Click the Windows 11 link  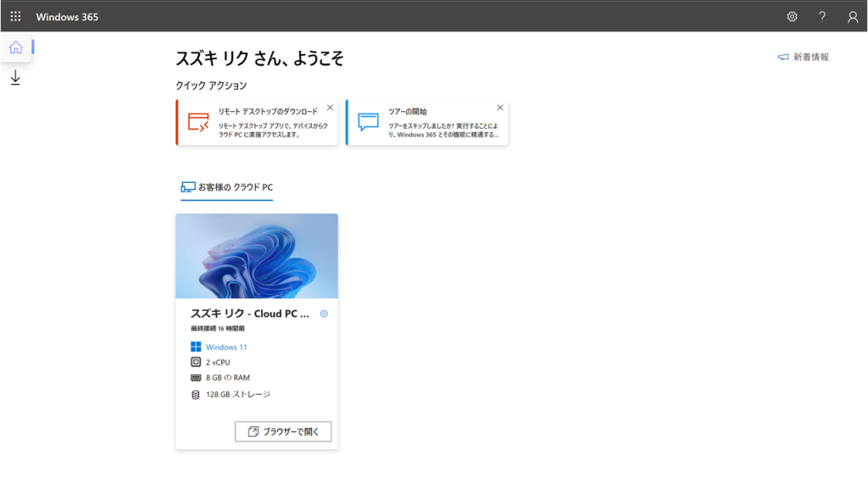tap(226, 347)
